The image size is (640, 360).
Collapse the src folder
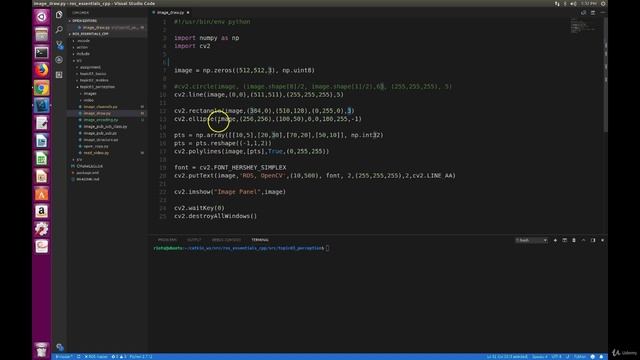[x=78, y=60]
